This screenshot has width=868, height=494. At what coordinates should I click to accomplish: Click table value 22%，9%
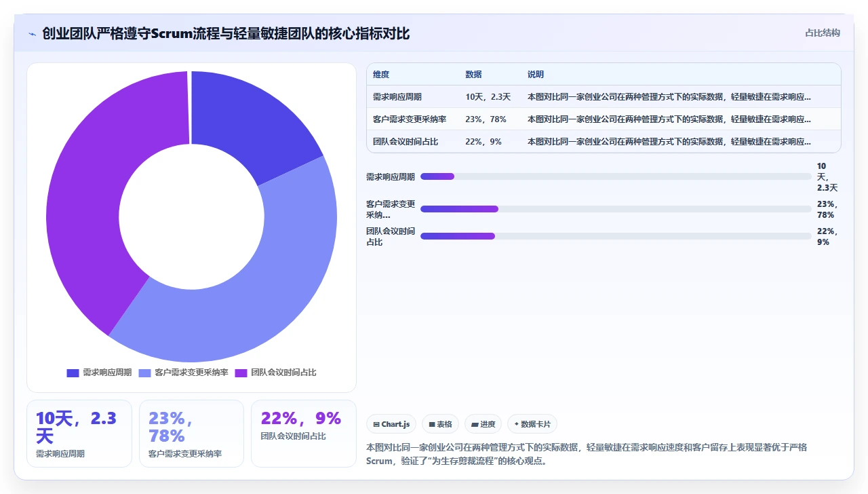484,142
